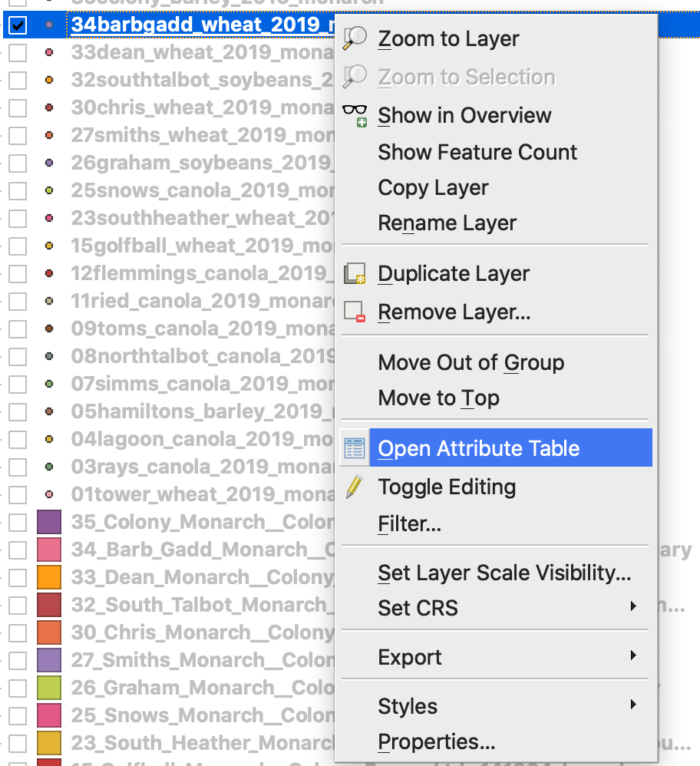The image size is (700, 766).
Task: Check the 35_Colony_Monarch layer checkbox
Action: pos(18,523)
